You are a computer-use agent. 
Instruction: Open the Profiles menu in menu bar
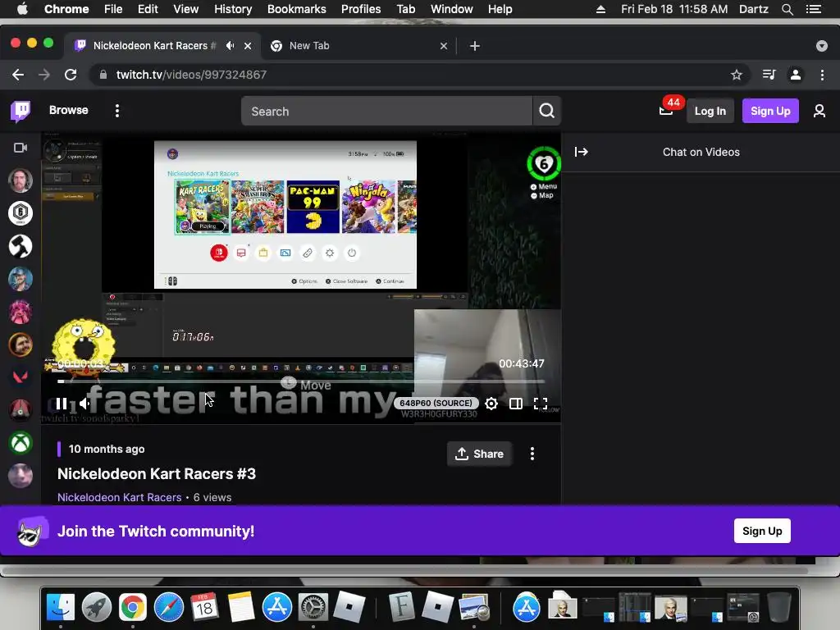click(x=361, y=9)
